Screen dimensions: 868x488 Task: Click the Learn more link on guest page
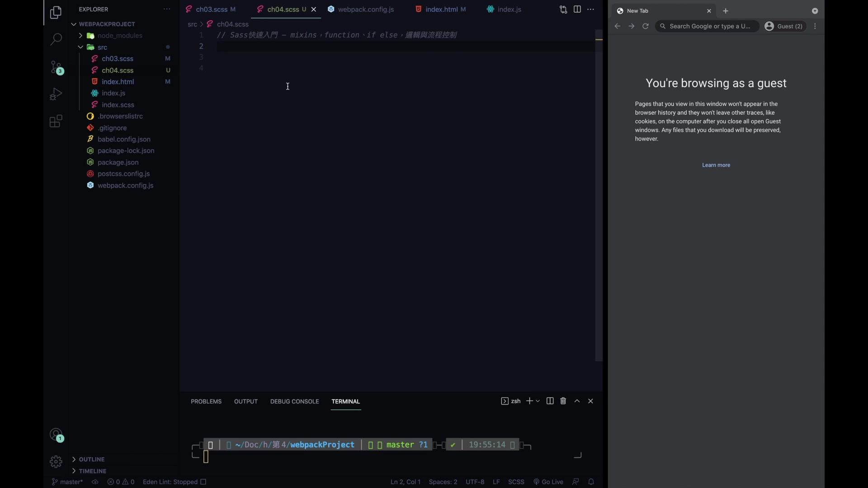[x=716, y=165]
